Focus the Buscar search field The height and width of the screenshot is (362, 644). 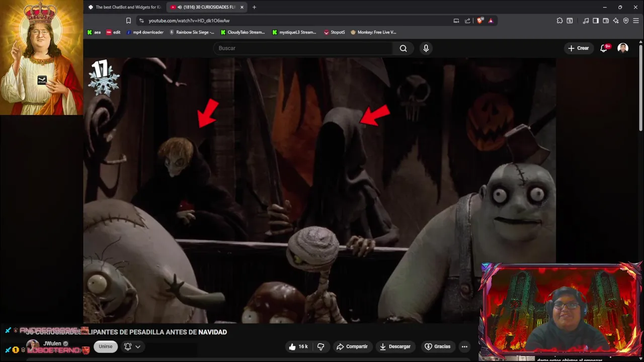[303, 48]
